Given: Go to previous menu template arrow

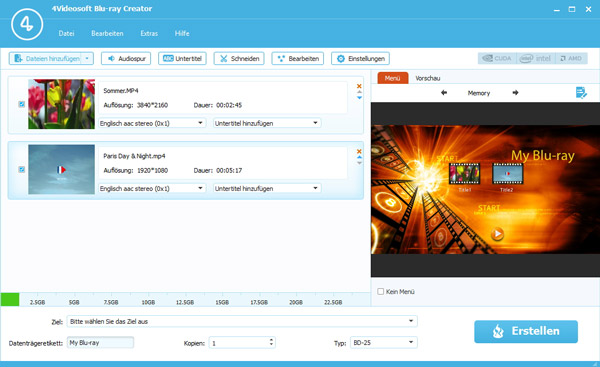Looking at the screenshot, I should coord(444,93).
